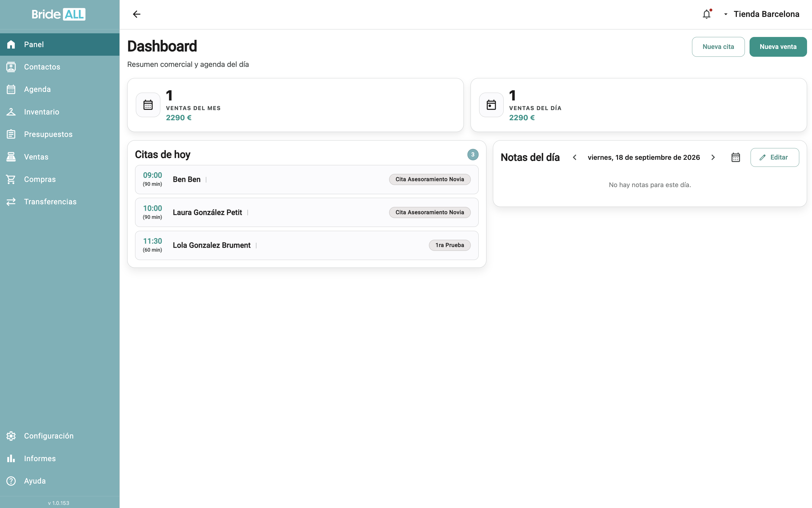The width and height of the screenshot is (812, 508).
Task: Select the Ventas menu label
Action: [x=36, y=157]
